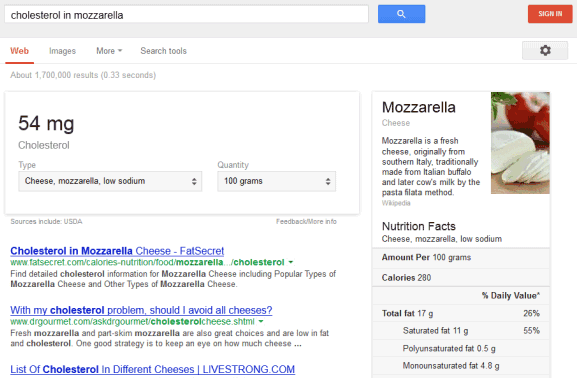Screen dimensions: 577x378
Task: Click the mozzarella cheese photo thumbnail
Action: [x=520, y=143]
